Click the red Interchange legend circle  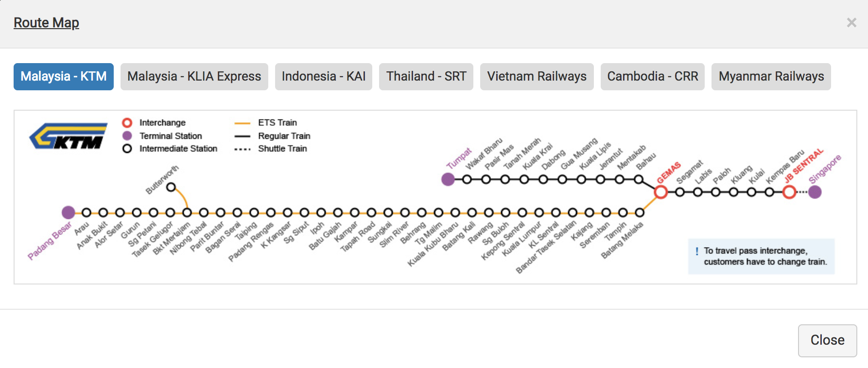click(127, 123)
